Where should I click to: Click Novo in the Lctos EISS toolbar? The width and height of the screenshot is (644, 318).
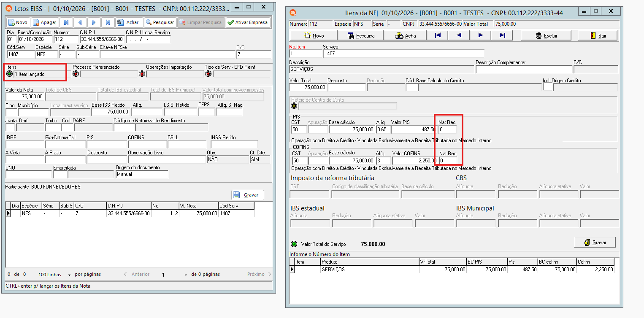click(18, 22)
